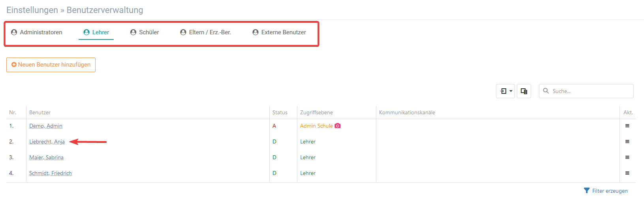
Task: Click Neuen Benutzer hinzufügen button
Action: tap(51, 65)
